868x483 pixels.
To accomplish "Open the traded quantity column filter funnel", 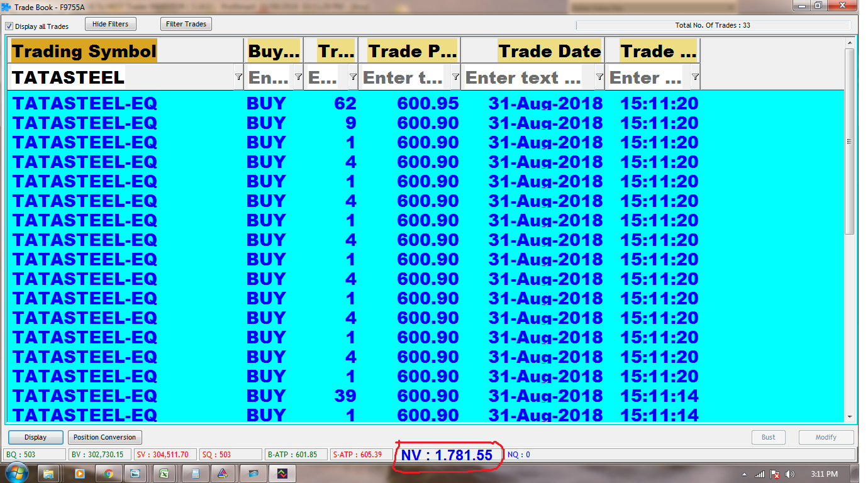I will click(x=353, y=77).
